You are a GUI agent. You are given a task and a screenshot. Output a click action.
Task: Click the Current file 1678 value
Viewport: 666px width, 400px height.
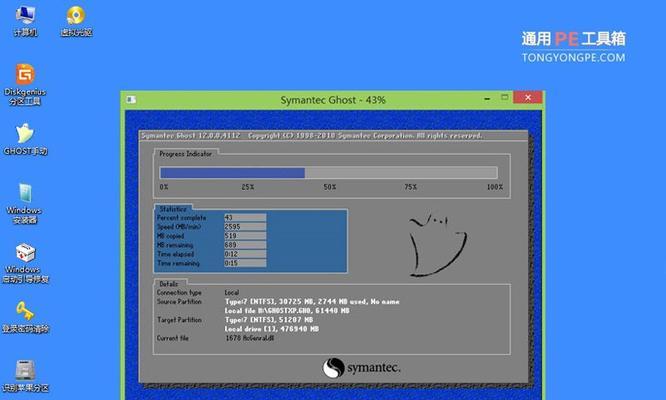pos(250,338)
